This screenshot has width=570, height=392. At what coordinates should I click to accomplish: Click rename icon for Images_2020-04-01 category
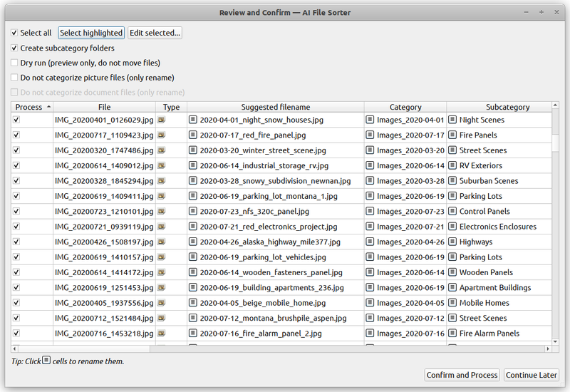pyautogui.click(x=370, y=120)
